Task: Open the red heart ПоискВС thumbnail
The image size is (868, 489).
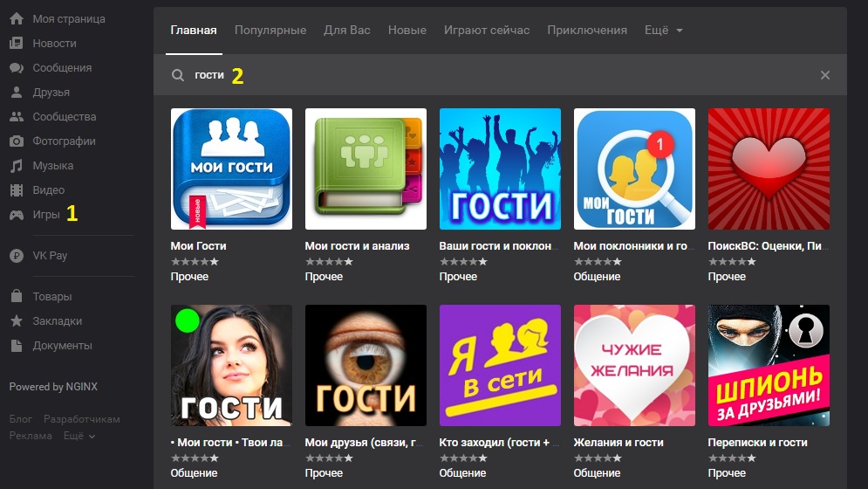Action: pos(769,169)
